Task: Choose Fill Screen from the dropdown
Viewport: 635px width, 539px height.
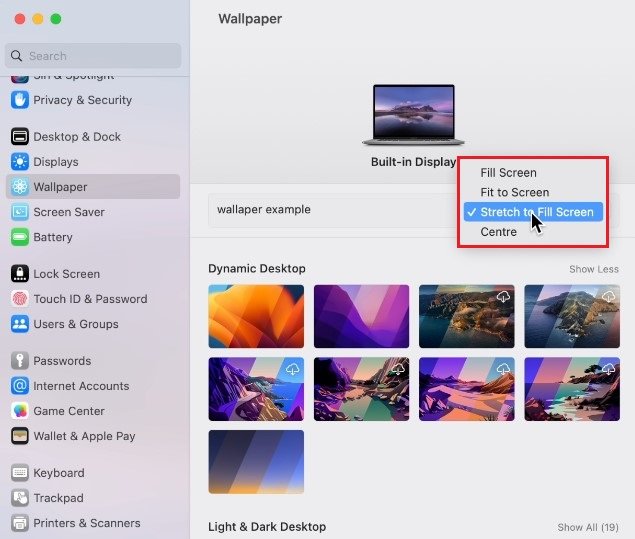Action: [508, 173]
